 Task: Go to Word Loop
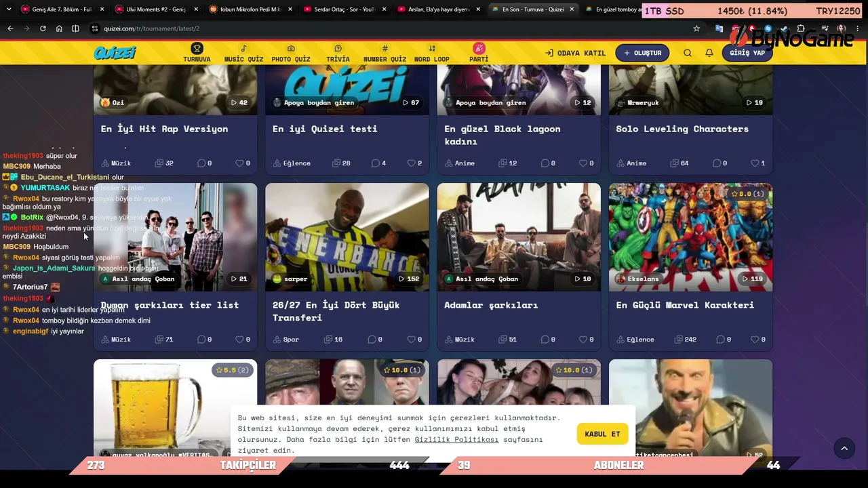tap(432, 53)
